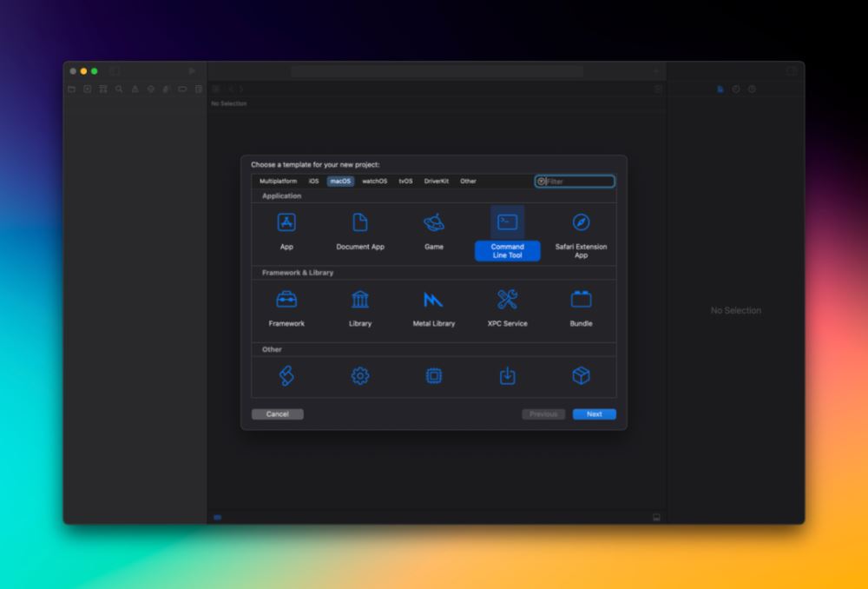
Task: Select the Command Line Tool template
Action: click(508, 223)
